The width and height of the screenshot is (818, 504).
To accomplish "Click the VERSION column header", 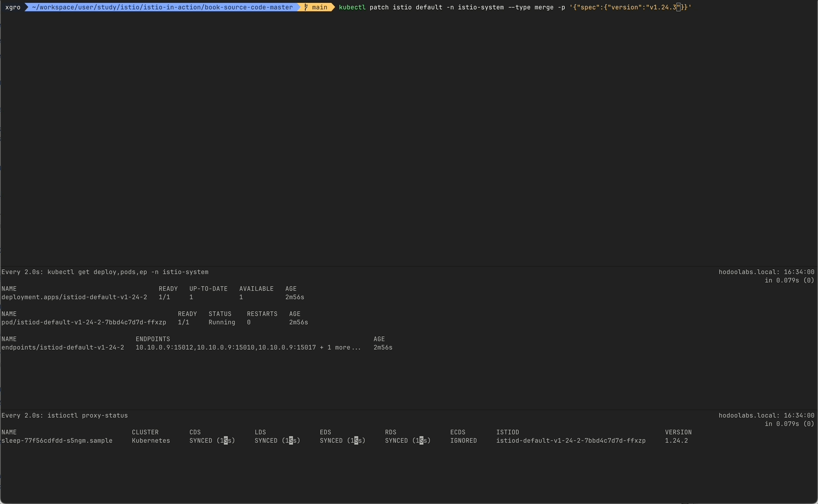I will (678, 432).
